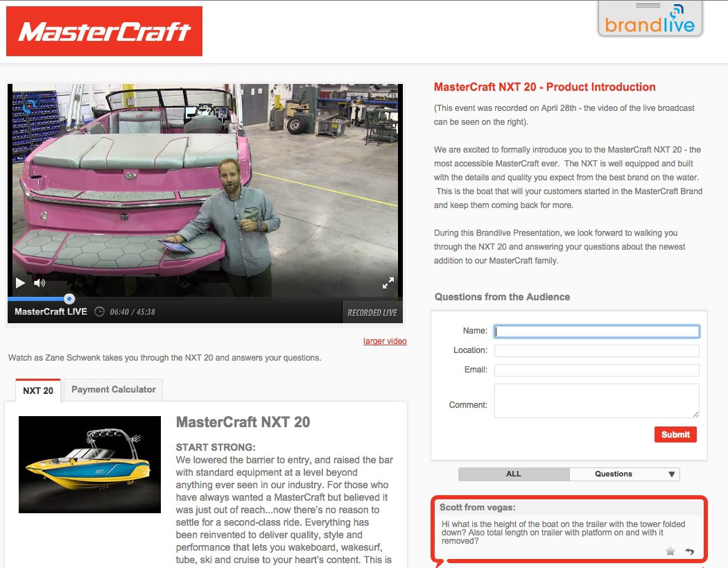Open the MasterCraft logo
Image resolution: width=728 pixels, height=568 pixels.
click(104, 31)
